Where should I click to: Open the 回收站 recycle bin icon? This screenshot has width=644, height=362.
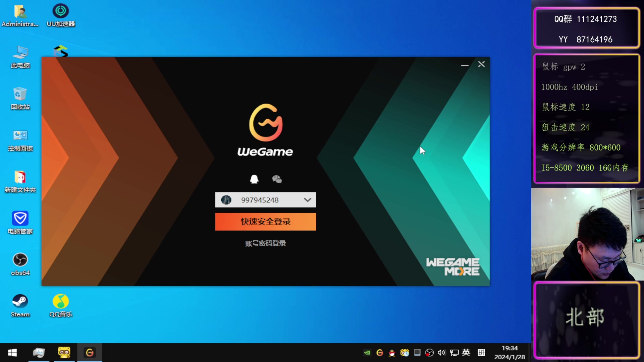(20, 99)
